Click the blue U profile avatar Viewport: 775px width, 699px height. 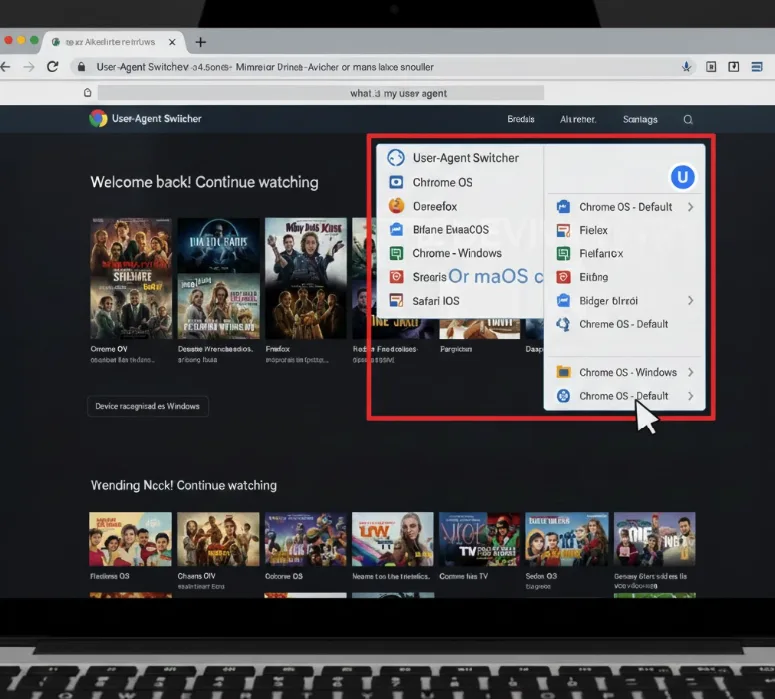point(682,178)
